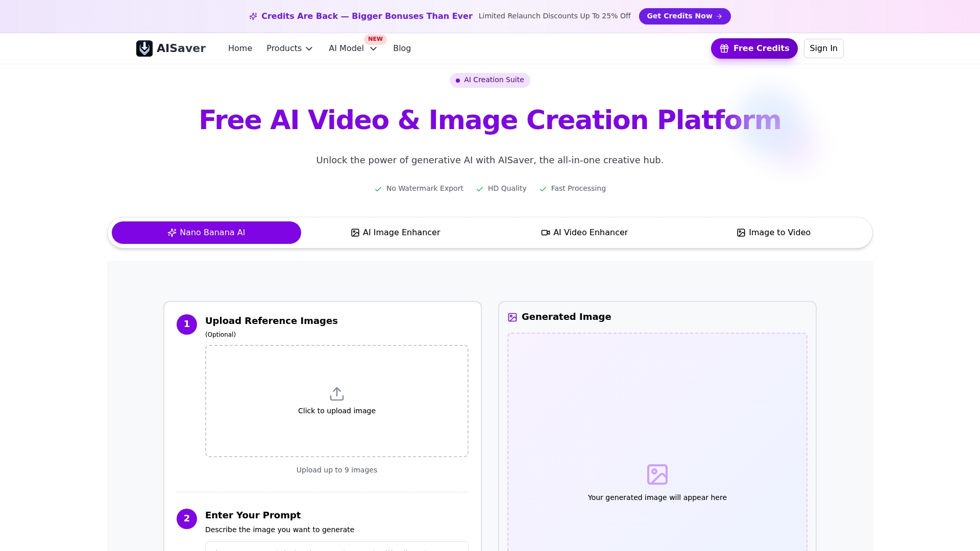Click 'Your generated image will appear here'

tap(657, 498)
